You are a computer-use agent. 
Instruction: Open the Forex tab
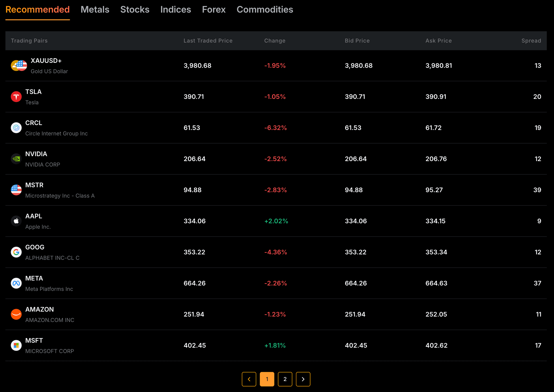pos(214,10)
